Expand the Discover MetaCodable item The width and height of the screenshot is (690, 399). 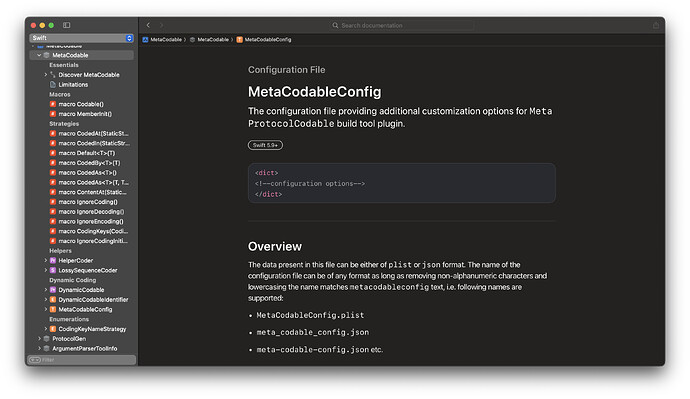[45, 75]
